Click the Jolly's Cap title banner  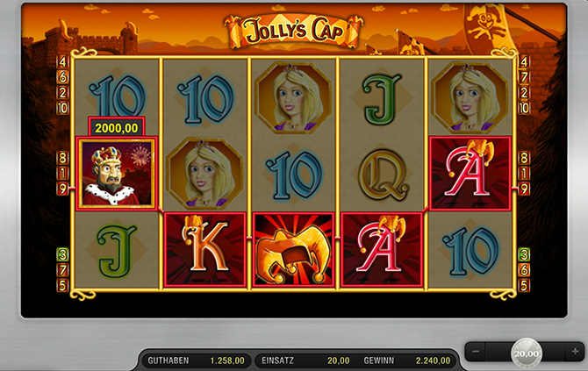click(294, 32)
